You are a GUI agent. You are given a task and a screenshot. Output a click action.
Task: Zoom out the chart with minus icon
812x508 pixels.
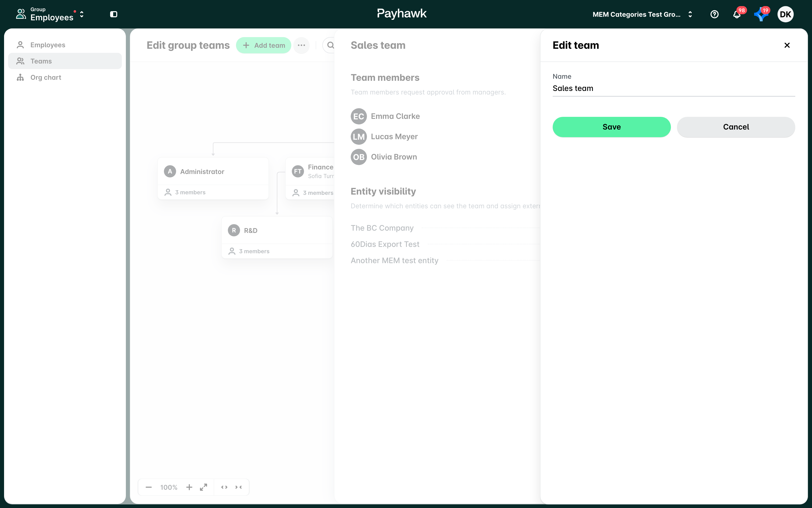[149, 487]
